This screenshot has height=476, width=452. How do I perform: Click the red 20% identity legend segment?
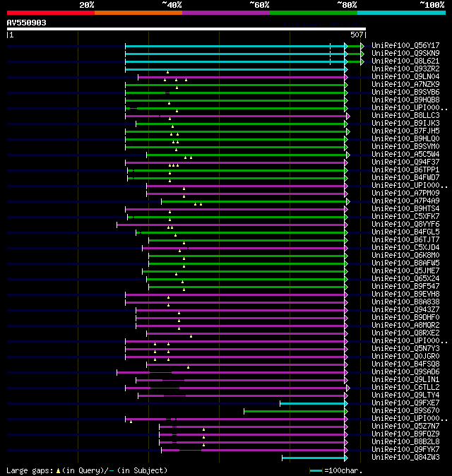point(51,13)
